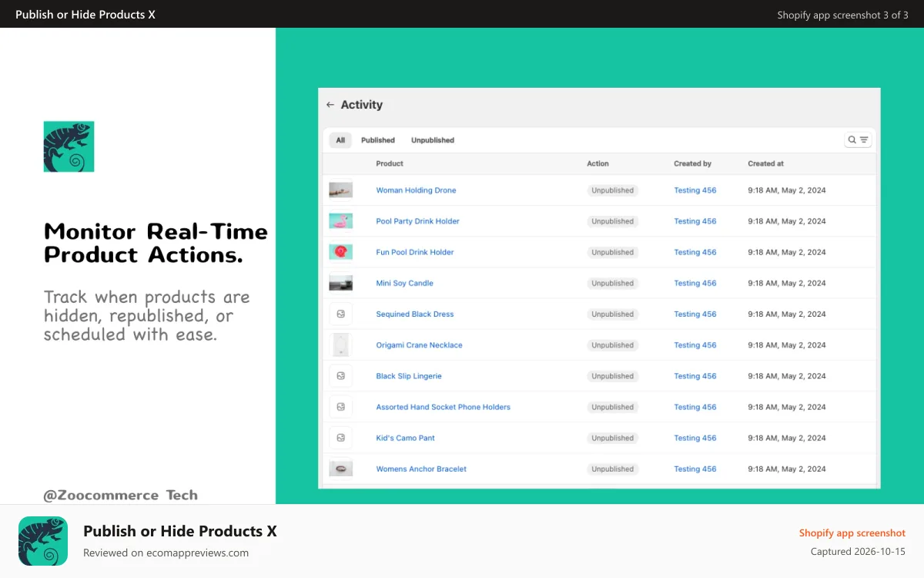
Task: Click the app icon in bottom footer
Action: 43,541
